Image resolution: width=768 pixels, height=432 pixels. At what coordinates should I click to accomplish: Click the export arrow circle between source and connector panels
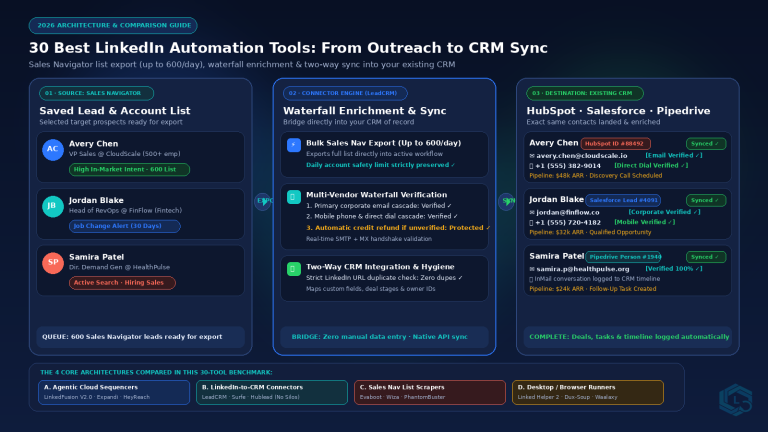tap(263, 201)
